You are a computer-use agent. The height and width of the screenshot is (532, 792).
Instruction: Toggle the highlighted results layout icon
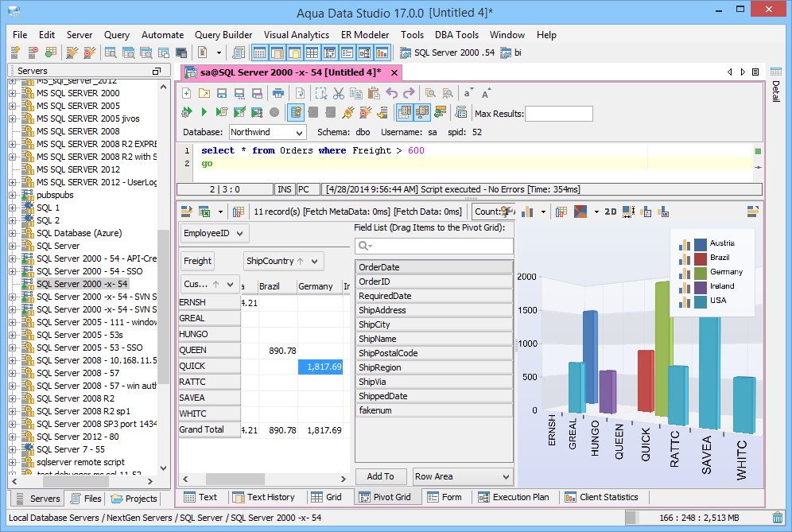[x=406, y=111]
